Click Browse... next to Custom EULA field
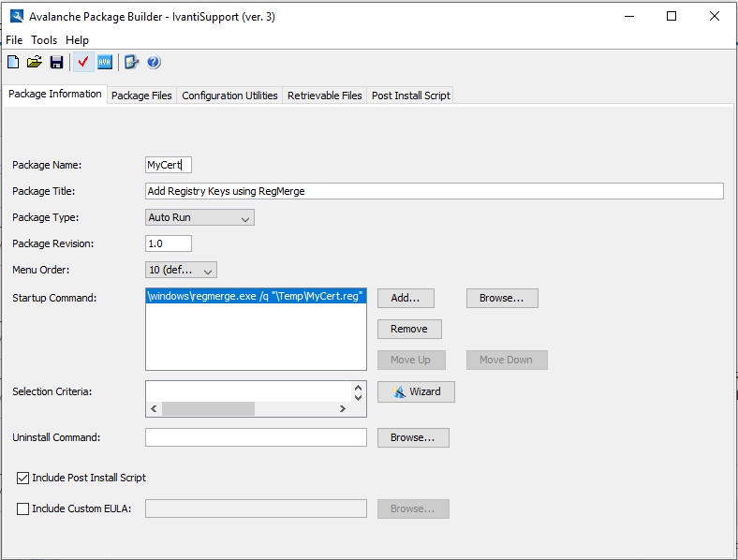 pos(413,509)
